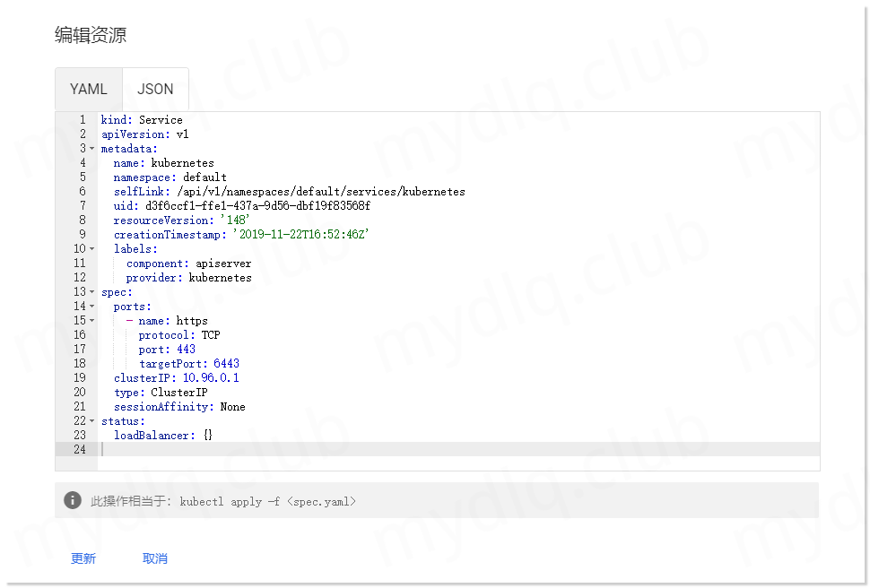Click the creationTimestamp value 2019-11-22T16:52:46Z

click(x=300, y=235)
